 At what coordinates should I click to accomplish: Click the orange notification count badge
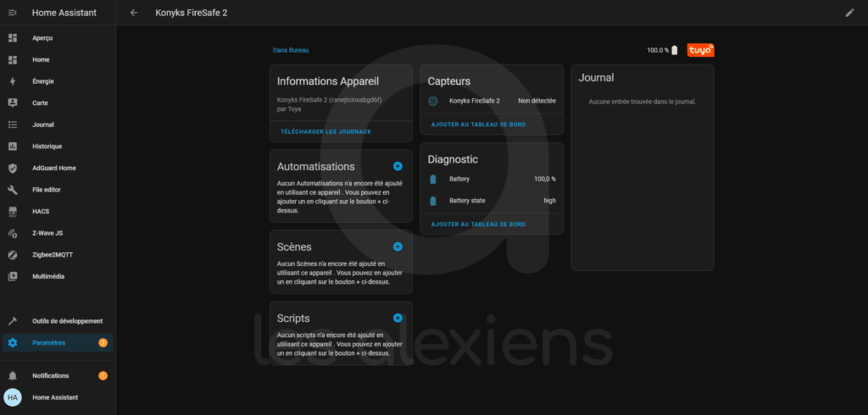(103, 376)
